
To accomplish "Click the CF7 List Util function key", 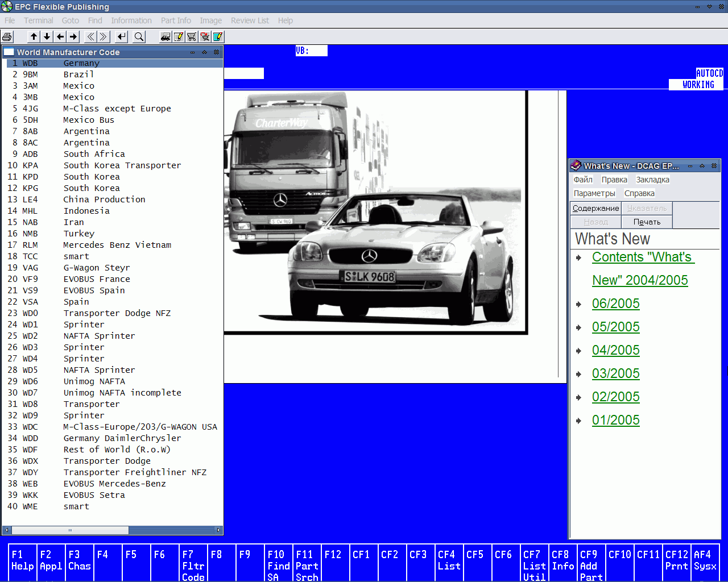I will point(535,563).
